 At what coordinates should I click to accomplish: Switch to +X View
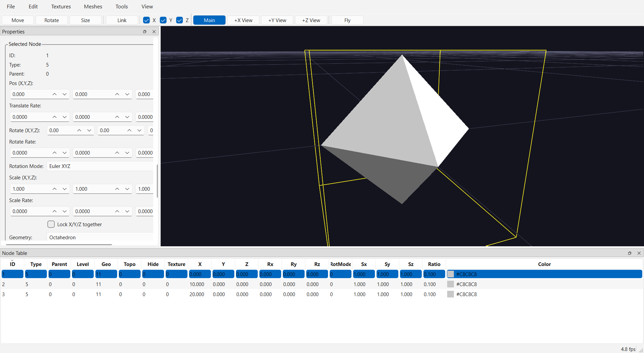(x=243, y=20)
